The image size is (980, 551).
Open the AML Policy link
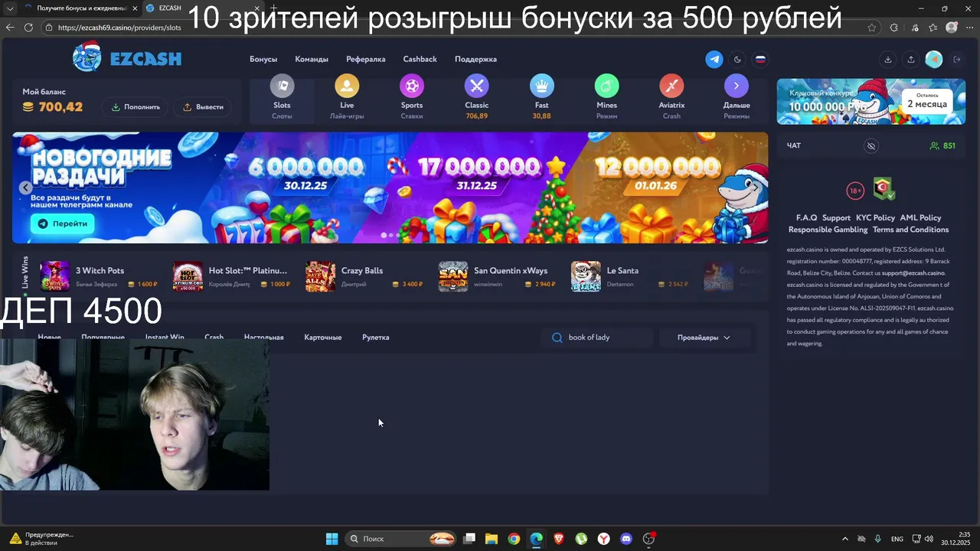click(920, 218)
